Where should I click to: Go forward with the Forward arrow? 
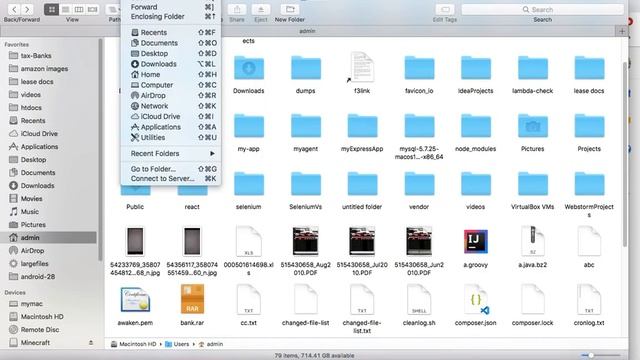coord(27,9)
